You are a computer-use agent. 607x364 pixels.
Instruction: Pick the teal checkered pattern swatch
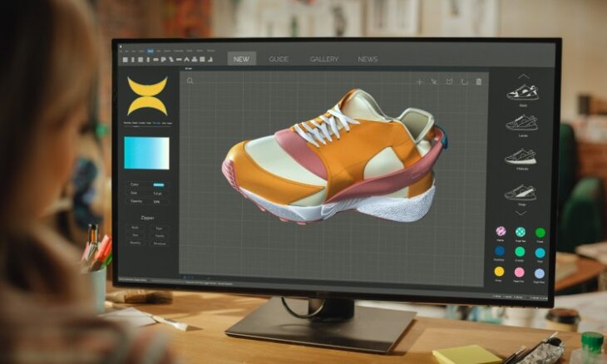click(x=521, y=232)
